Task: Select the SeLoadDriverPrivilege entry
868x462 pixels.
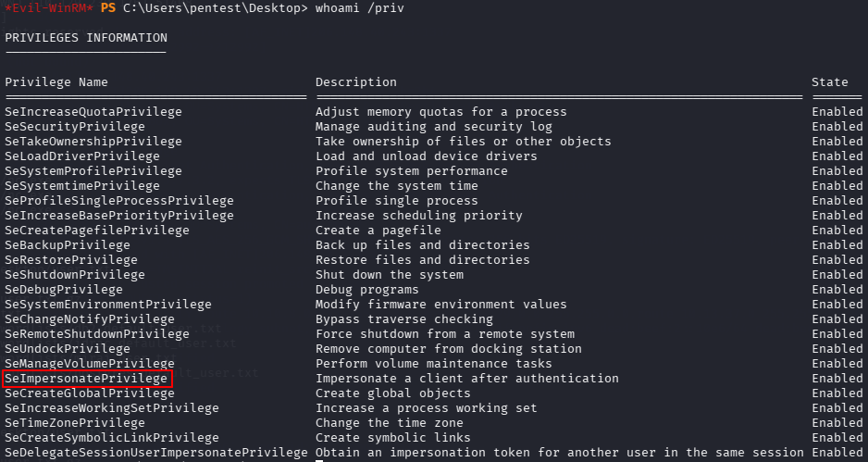Action: tap(82, 156)
